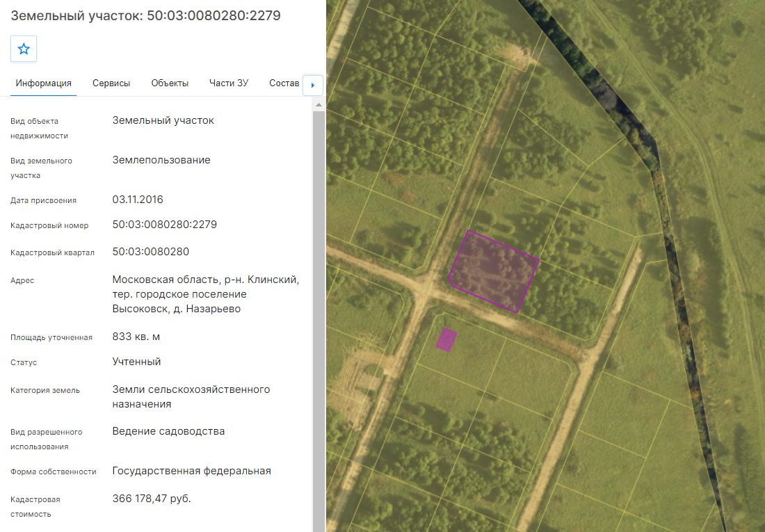
Task: Click the label 'Площадь уточненная'
Action: point(51,338)
